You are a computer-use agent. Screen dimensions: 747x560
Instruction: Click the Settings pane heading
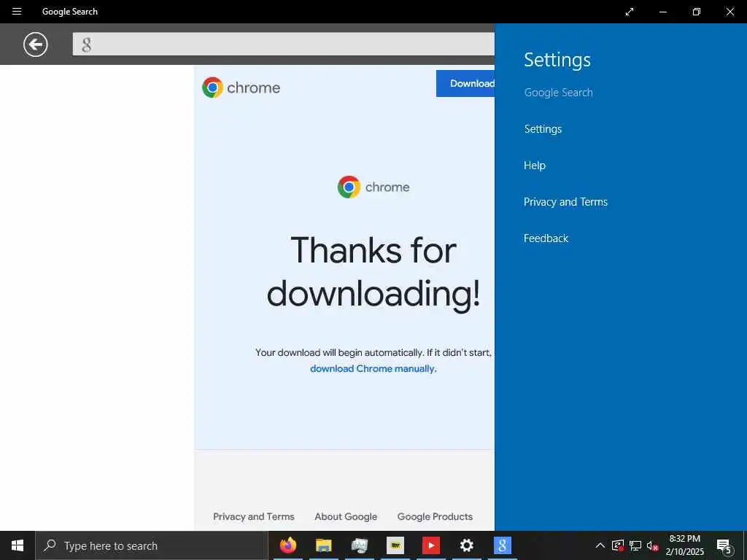(557, 60)
